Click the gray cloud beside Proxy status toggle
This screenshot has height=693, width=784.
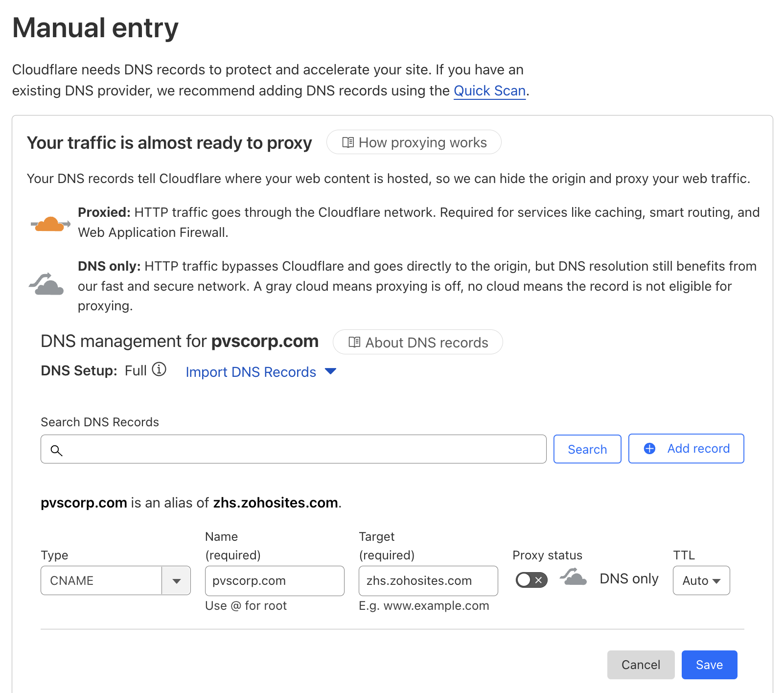pos(574,577)
